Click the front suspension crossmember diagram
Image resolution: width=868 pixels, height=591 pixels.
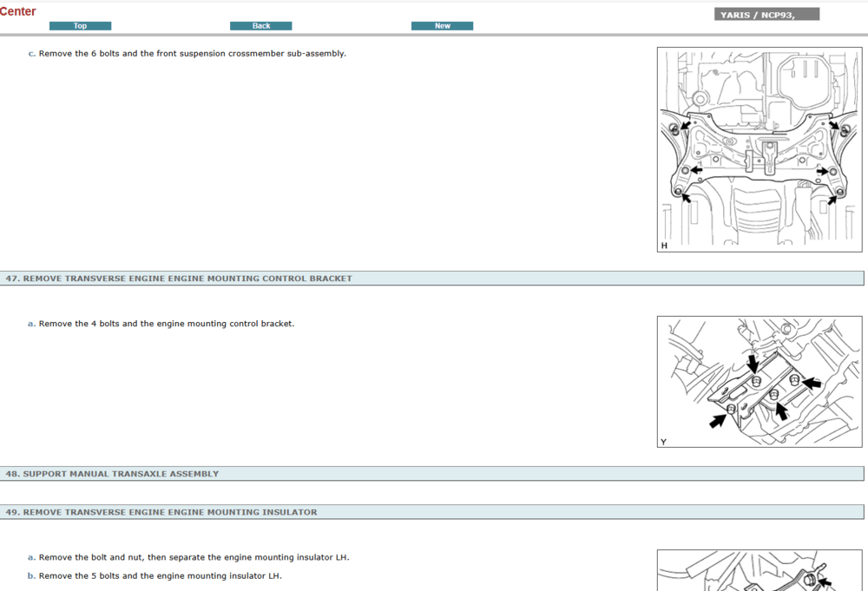(x=759, y=148)
